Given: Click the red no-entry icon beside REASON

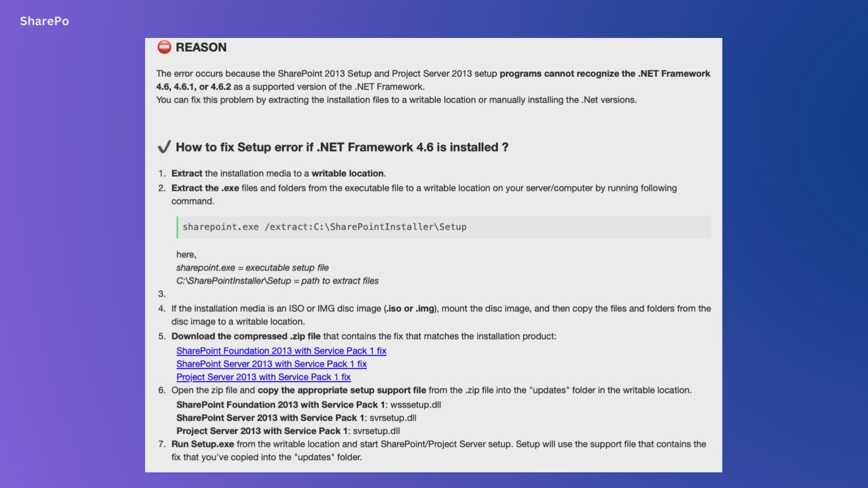Looking at the screenshot, I should tap(164, 47).
